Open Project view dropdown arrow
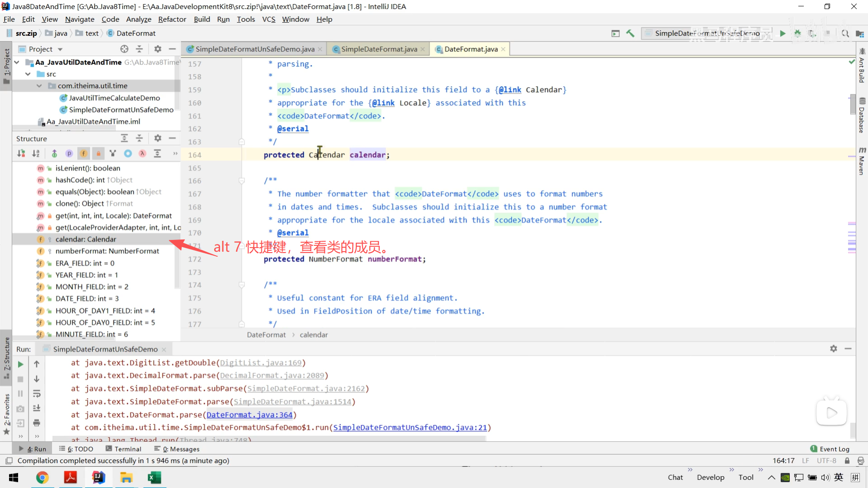Viewport: 868px width, 488px height. pyautogui.click(x=60, y=49)
